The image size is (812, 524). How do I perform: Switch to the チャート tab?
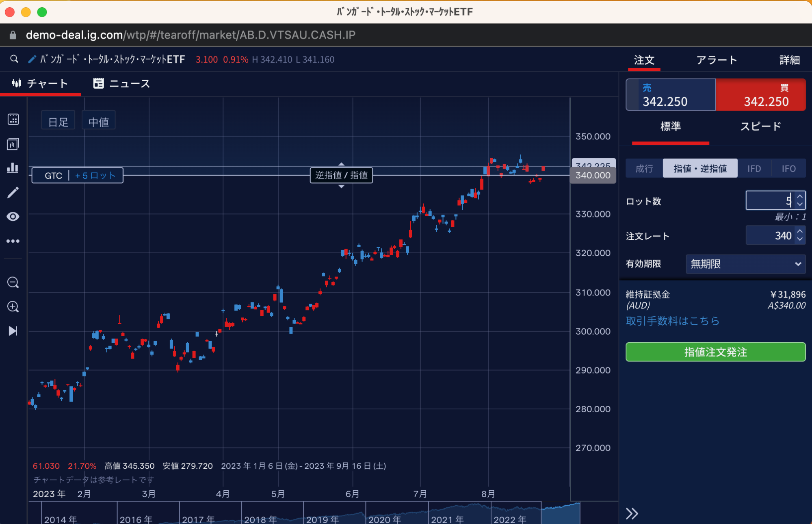[40, 84]
